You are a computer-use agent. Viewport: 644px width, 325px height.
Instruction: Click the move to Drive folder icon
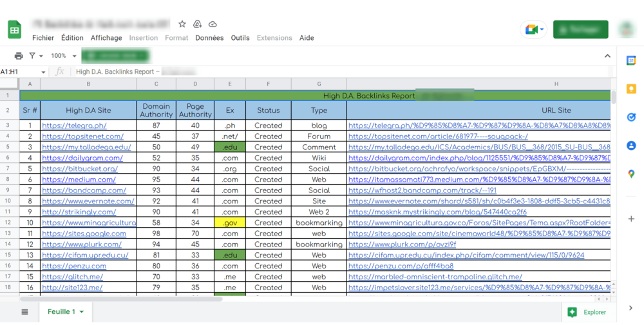198,24
